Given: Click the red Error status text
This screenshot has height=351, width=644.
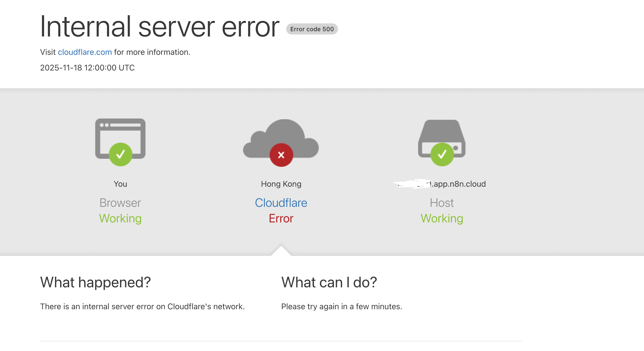Looking at the screenshot, I should 281,218.
